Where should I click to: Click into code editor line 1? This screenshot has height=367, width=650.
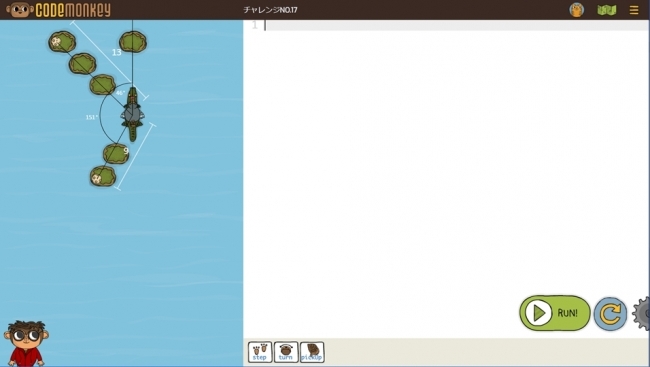[x=456, y=25]
